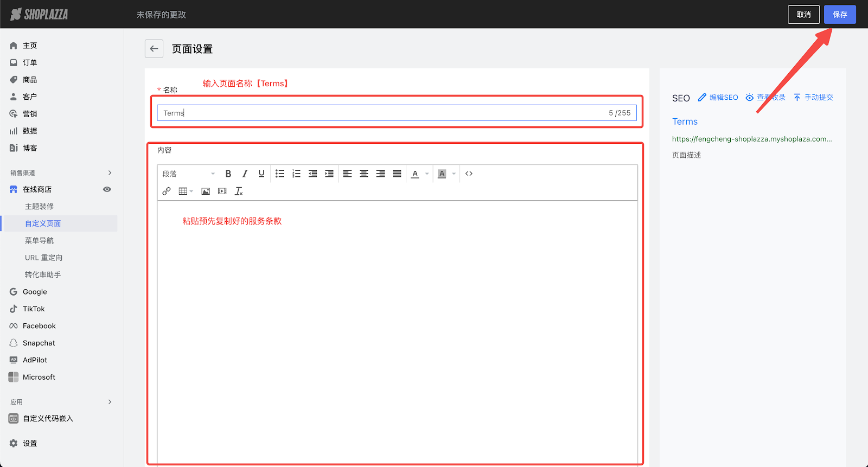Image resolution: width=868 pixels, height=467 pixels.
Task: Toggle bold formatting in the editor toolbar
Action: point(228,174)
